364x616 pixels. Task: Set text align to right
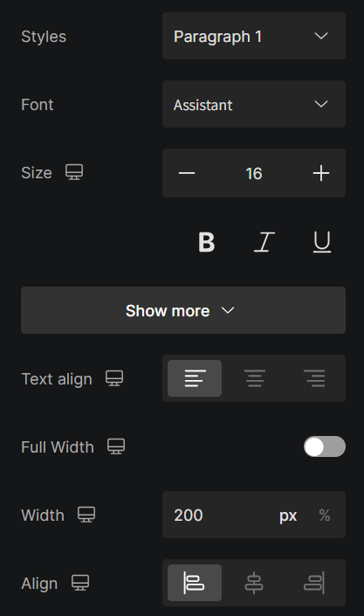[x=314, y=378]
